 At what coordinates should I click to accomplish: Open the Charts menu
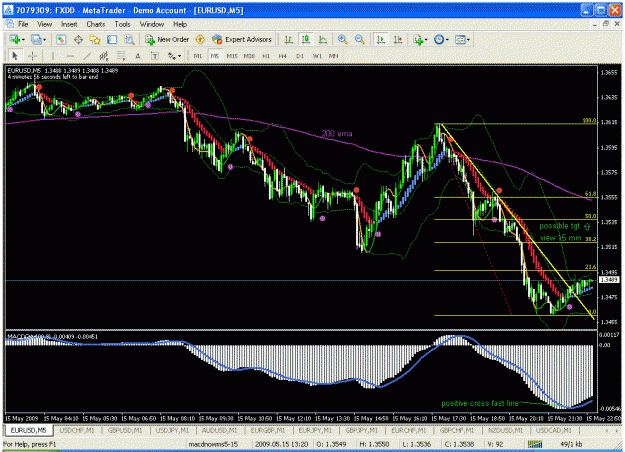[x=96, y=24]
